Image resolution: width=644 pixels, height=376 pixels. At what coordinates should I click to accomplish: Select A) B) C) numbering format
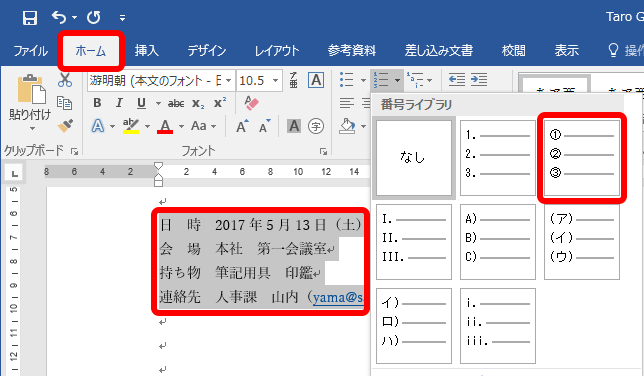(x=497, y=242)
